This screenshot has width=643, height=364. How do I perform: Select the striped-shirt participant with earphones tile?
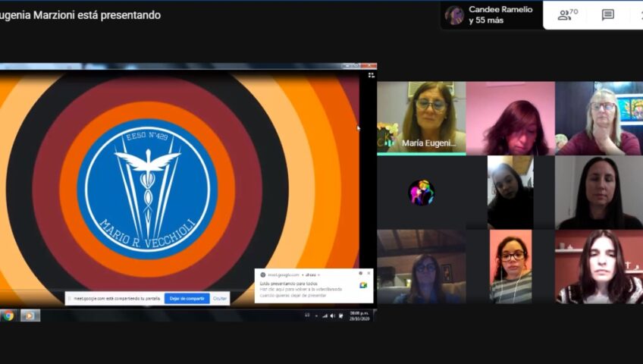click(x=510, y=266)
